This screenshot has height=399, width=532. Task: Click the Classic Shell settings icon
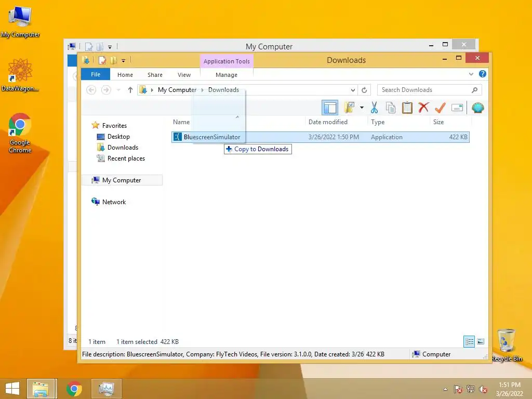click(x=478, y=108)
